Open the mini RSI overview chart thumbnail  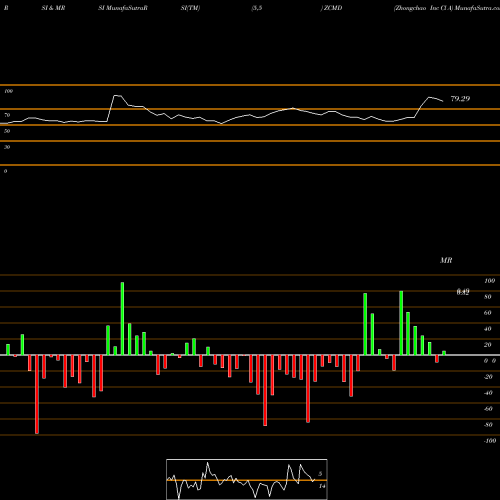(247, 479)
